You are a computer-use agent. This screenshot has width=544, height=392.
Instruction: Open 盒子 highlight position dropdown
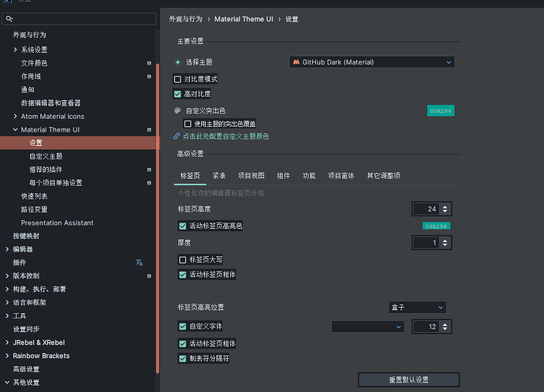click(417, 308)
